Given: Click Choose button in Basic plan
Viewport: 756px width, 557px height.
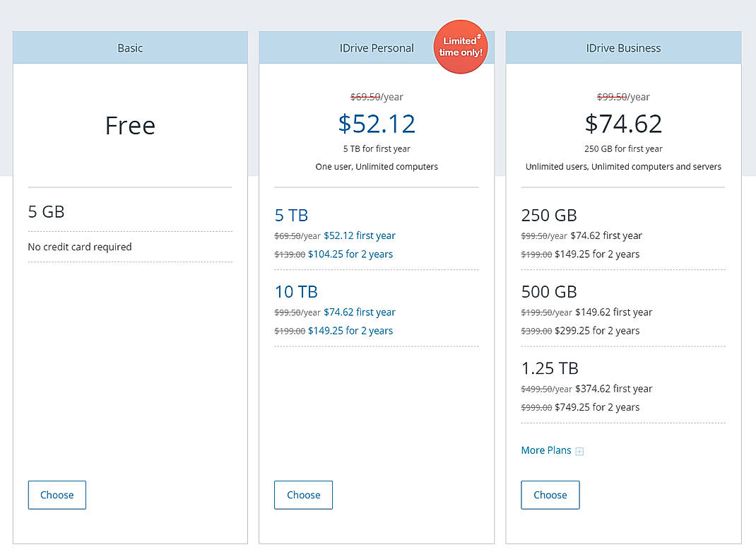Looking at the screenshot, I should coord(57,495).
